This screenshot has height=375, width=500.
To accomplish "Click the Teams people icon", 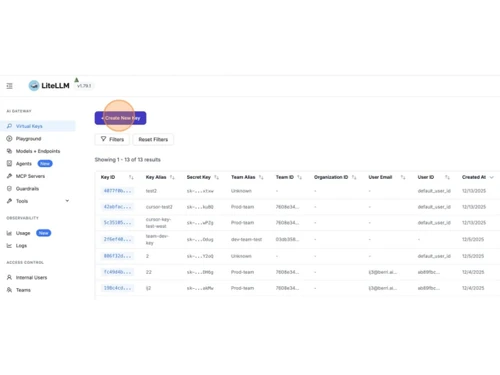I will 9,290.
